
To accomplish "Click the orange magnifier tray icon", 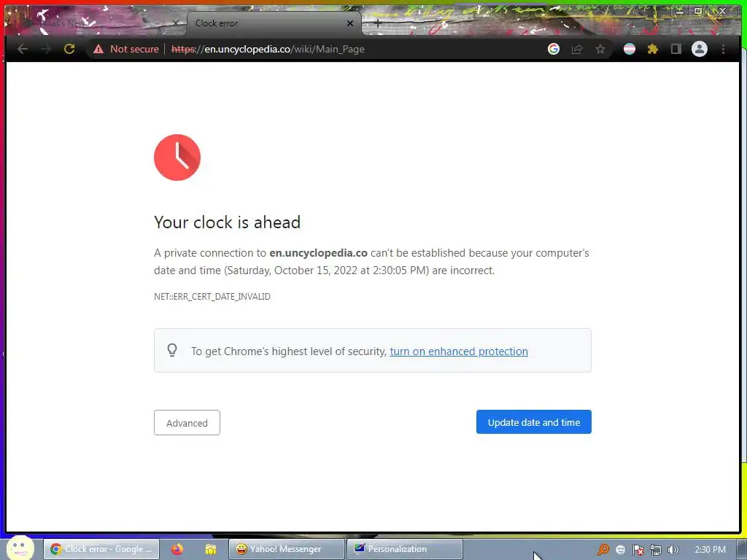I will [x=603, y=550].
